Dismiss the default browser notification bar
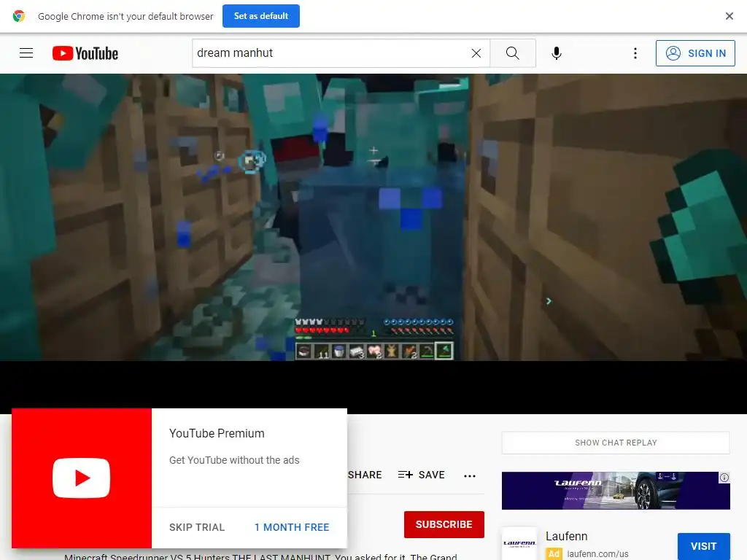Screen dimensions: 747x560 click(x=729, y=16)
